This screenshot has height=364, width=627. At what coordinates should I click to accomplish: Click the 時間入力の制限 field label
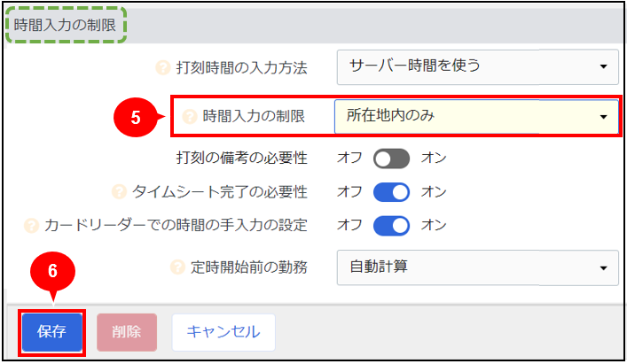tap(254, 117)
